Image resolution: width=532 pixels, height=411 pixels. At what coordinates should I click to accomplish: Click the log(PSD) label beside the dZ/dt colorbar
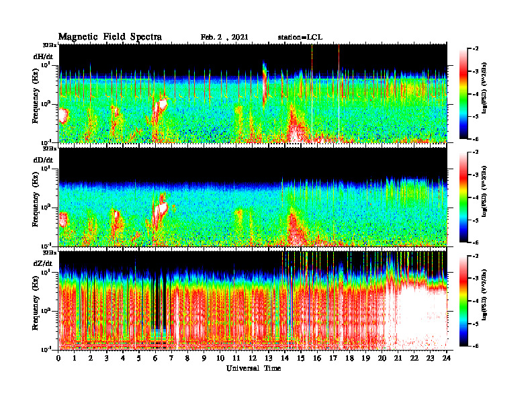point(484,295)
